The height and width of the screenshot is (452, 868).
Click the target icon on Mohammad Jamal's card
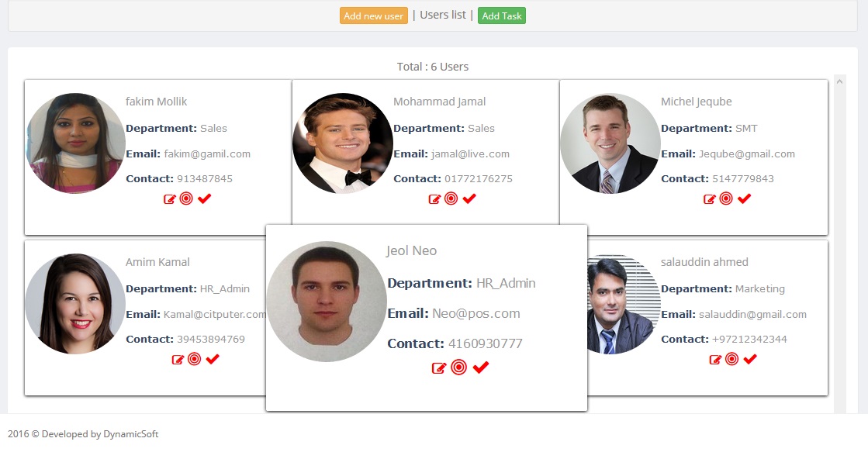(x=451, y=199)
